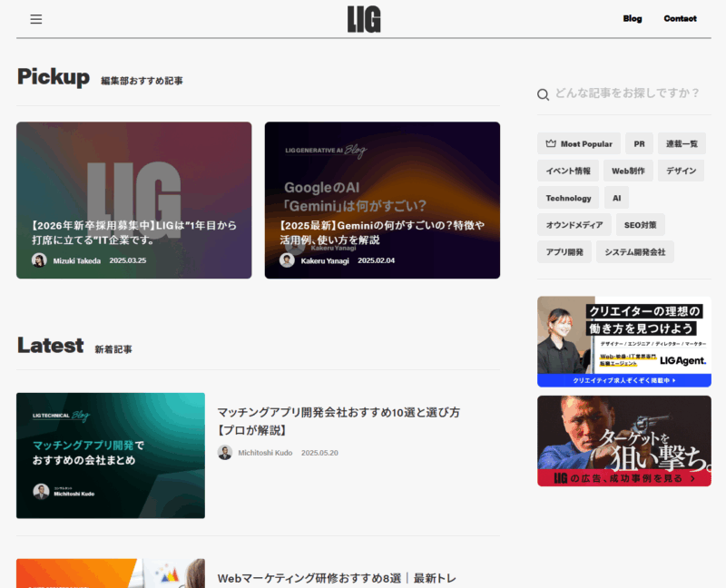Select the 連載一覧 tag
Image resolution: width=726 pixels, height=588 pixels.
(682, 143)
